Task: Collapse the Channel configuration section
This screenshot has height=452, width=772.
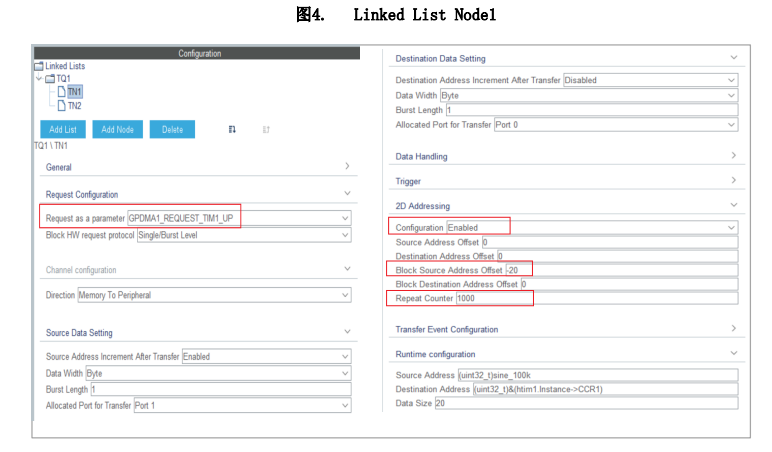Action: 347,269
